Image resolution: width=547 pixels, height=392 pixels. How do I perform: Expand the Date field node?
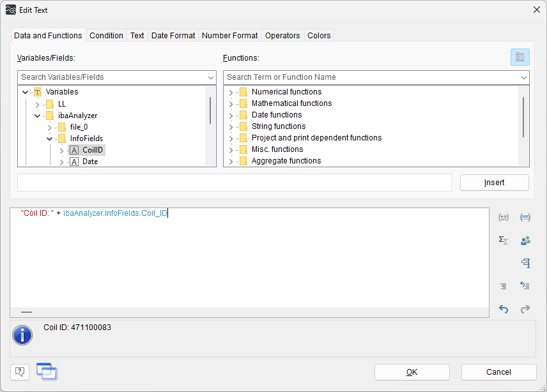pos(62,162)
